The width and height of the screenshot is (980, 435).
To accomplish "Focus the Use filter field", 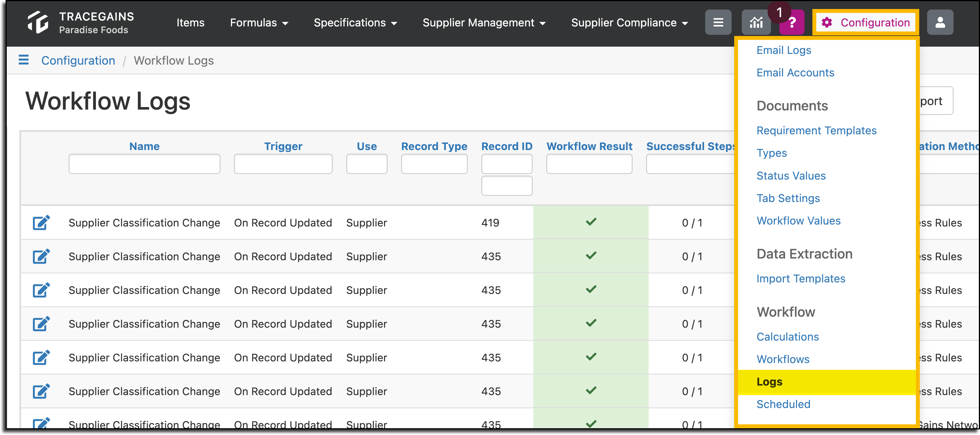I will pos(366,164).
